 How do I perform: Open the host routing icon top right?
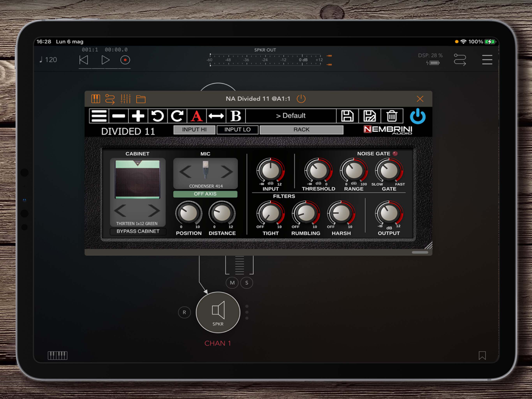click(x=460, y=60)
